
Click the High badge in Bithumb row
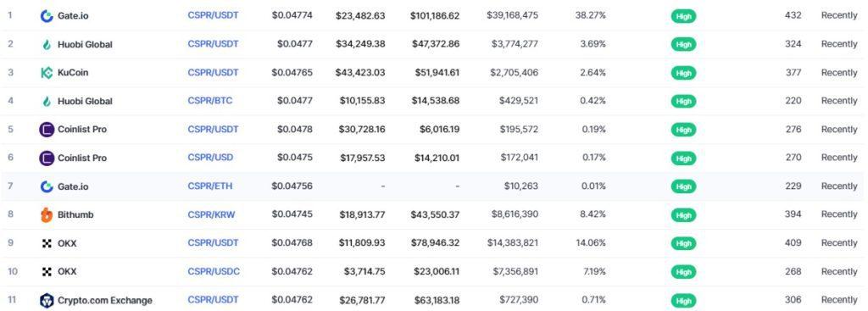pos(684,214)
